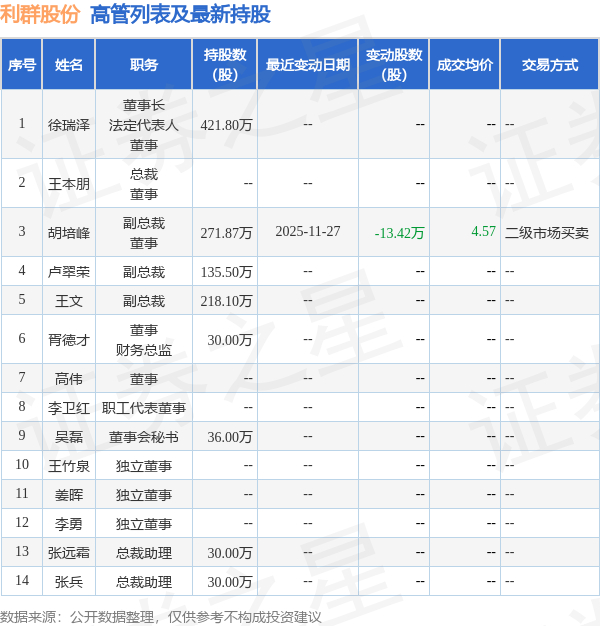Click 独立董事 in 王竹泉's row
Screen dimensions: 600x626
tap(144, 466)
